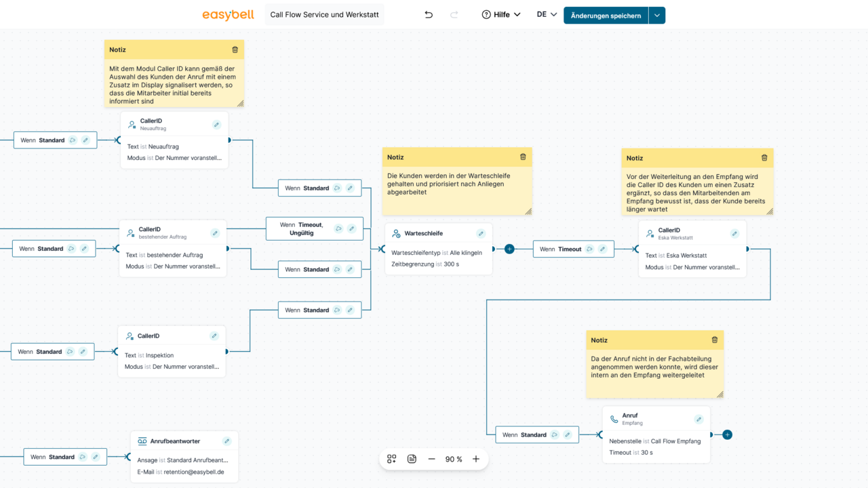The image size is (868, 488).
Task: Zoom in with the plus button
Action: [x=476, y=459]
